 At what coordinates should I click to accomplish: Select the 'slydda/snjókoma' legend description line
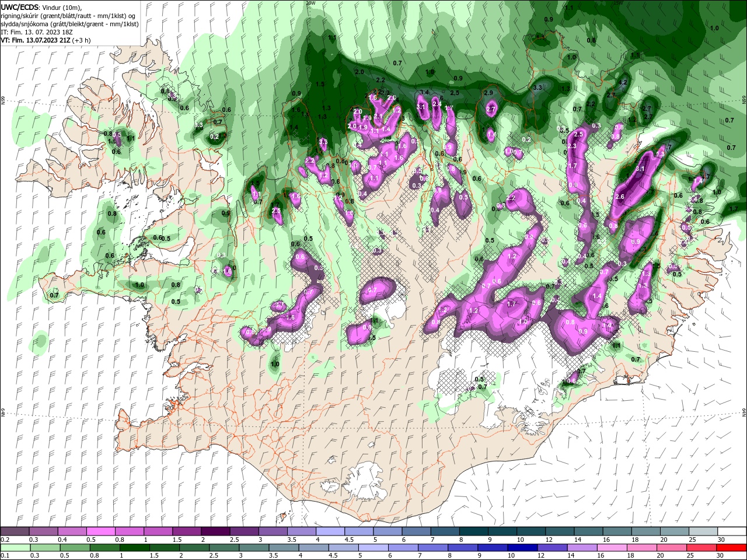(68, 24)
